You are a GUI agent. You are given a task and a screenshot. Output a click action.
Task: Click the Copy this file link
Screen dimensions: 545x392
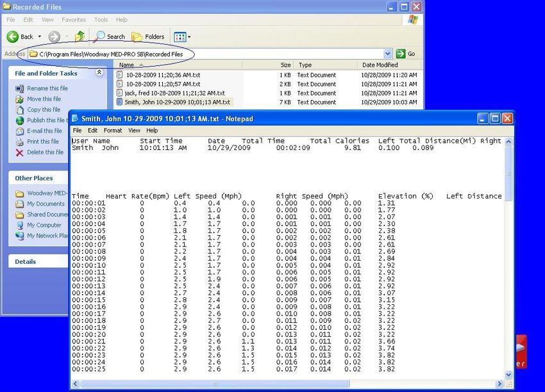[x=44, y=110]
